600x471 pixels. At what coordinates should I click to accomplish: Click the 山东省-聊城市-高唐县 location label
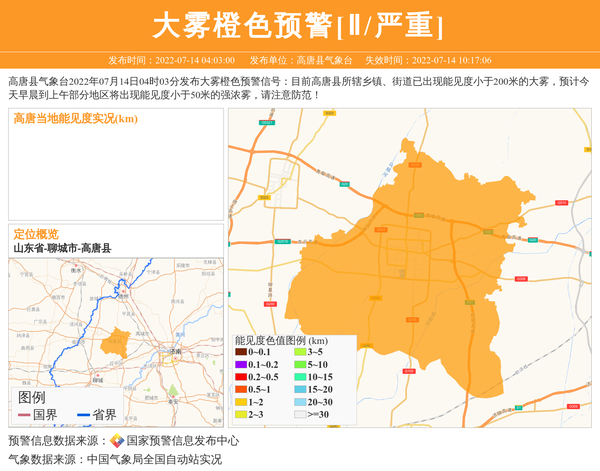(x=62, y=248)
